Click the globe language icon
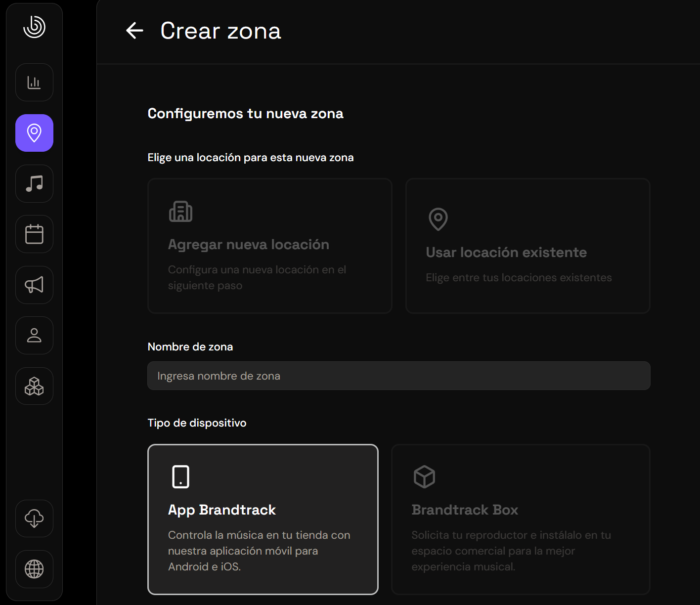 tap(34, 569)
